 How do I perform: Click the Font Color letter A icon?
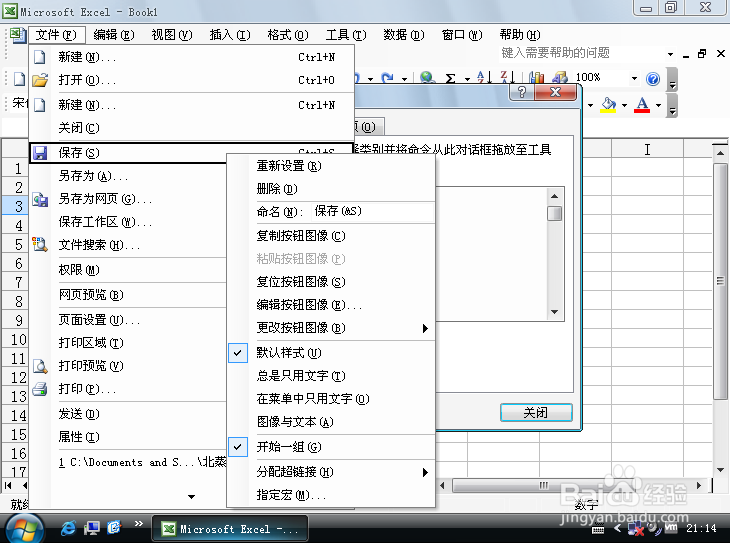pos(642,104)
